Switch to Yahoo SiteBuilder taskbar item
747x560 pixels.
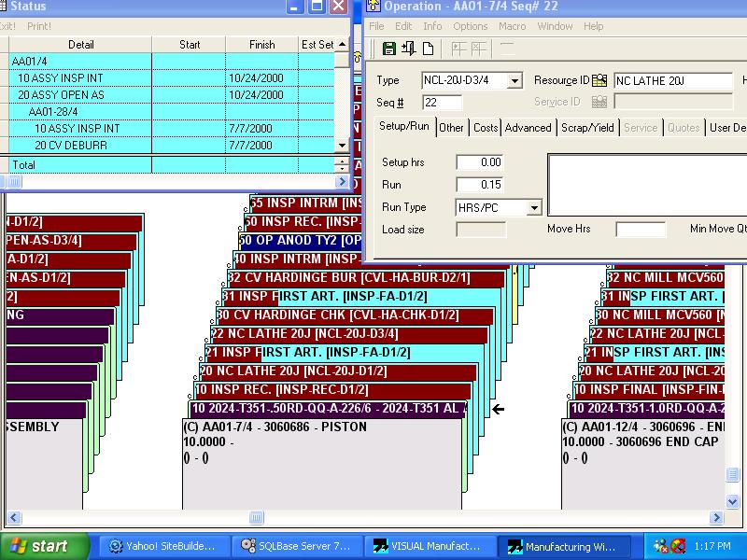pyautogui.click(x=162, y=546)
